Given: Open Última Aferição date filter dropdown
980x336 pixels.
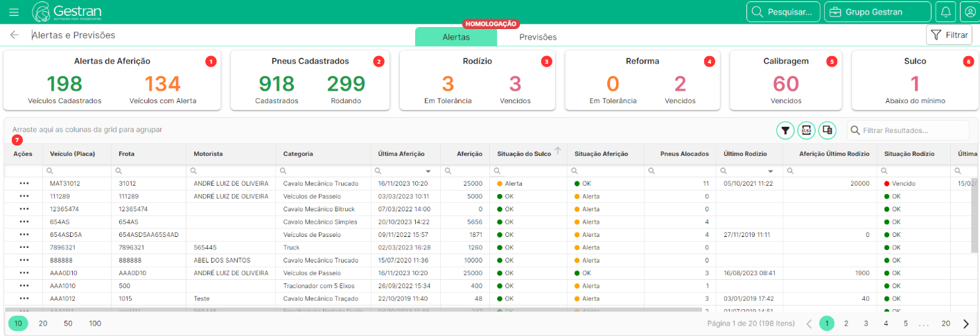Looking at the screenshot, I should [x=428, y=170].
